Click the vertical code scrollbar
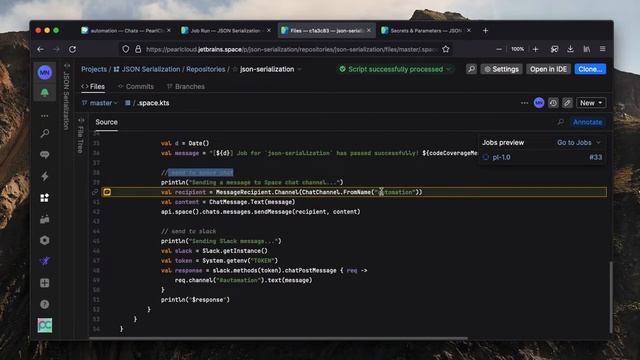 [611, 297]
